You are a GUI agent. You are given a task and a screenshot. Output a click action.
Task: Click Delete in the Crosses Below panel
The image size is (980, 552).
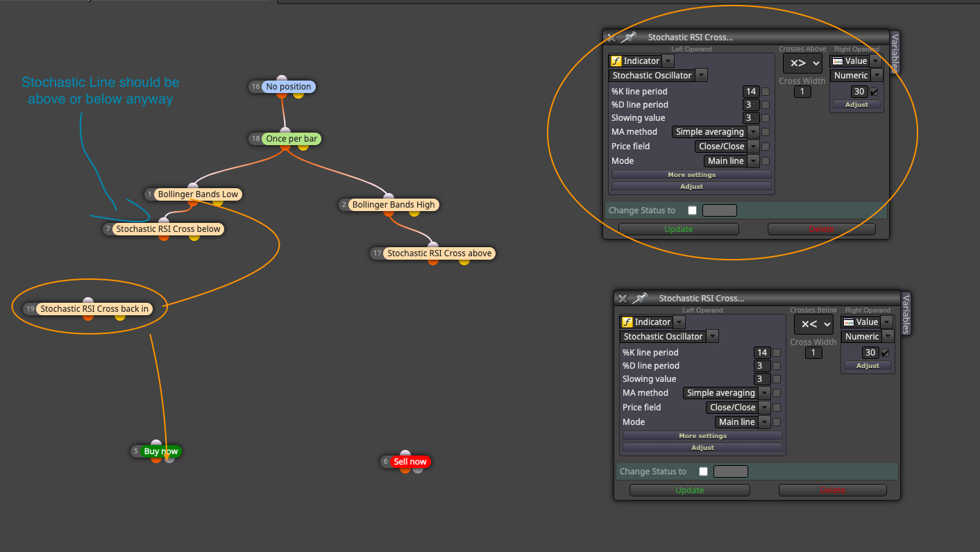[x=833, y=490]
